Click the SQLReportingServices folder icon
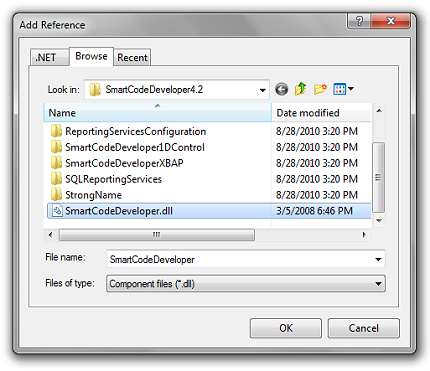This screenshot has width=430, height=371. (x=56, y=179)
